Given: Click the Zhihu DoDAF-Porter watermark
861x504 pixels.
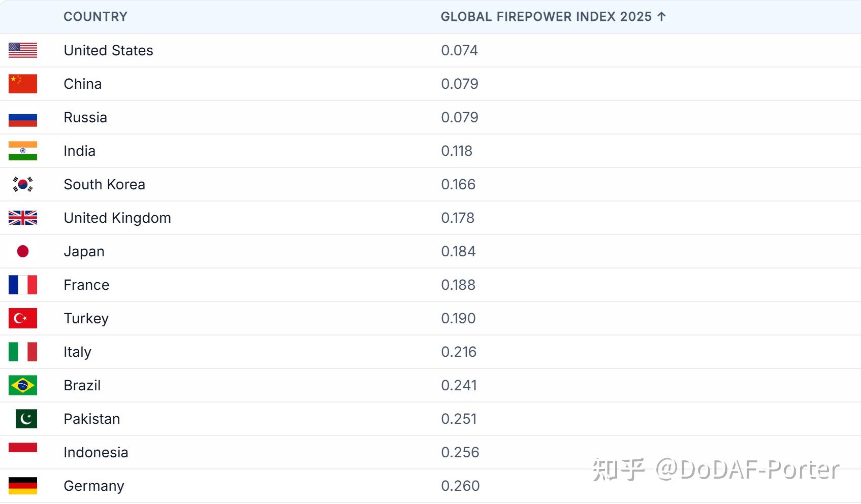Looking at the screenshot, I should click(716, 469).
